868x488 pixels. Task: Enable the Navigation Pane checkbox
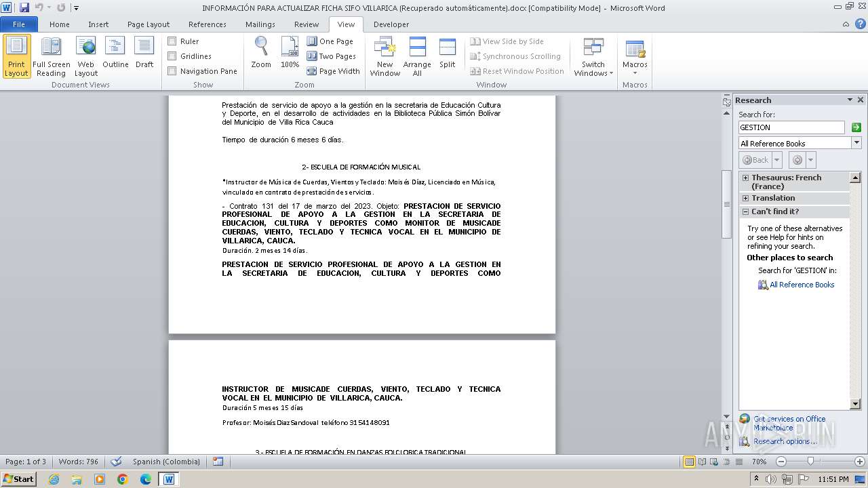click(172, 71)
